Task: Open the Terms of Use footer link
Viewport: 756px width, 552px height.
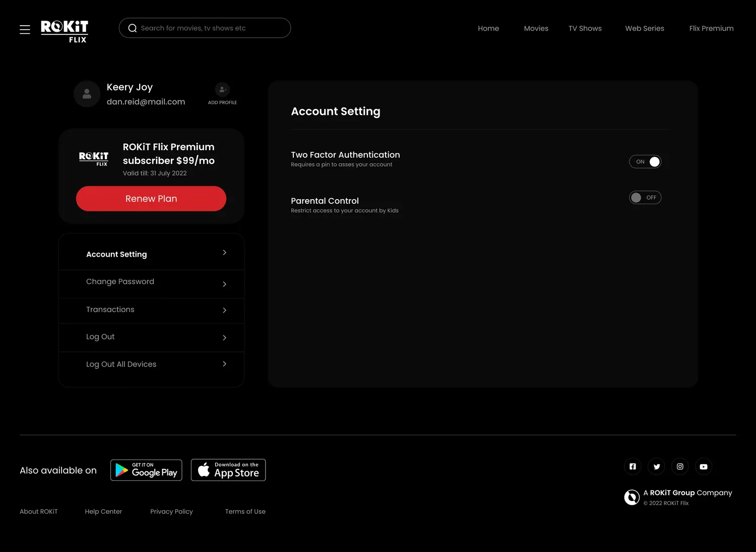Action: (245, 512)
